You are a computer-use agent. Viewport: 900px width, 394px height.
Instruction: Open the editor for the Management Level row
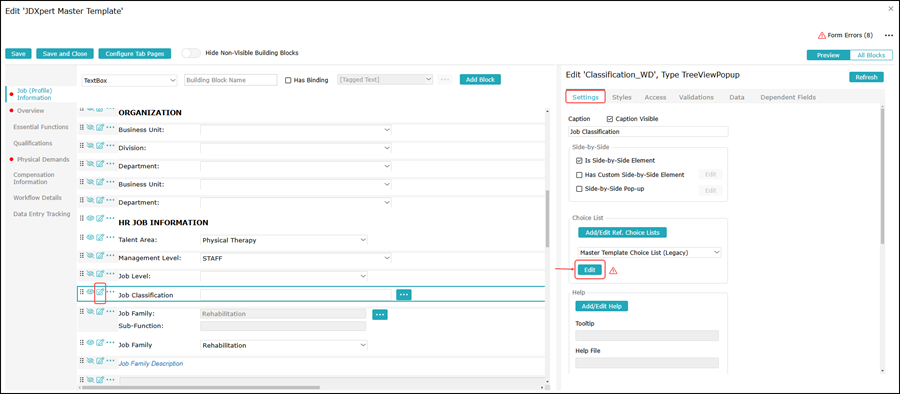[100, 256]
